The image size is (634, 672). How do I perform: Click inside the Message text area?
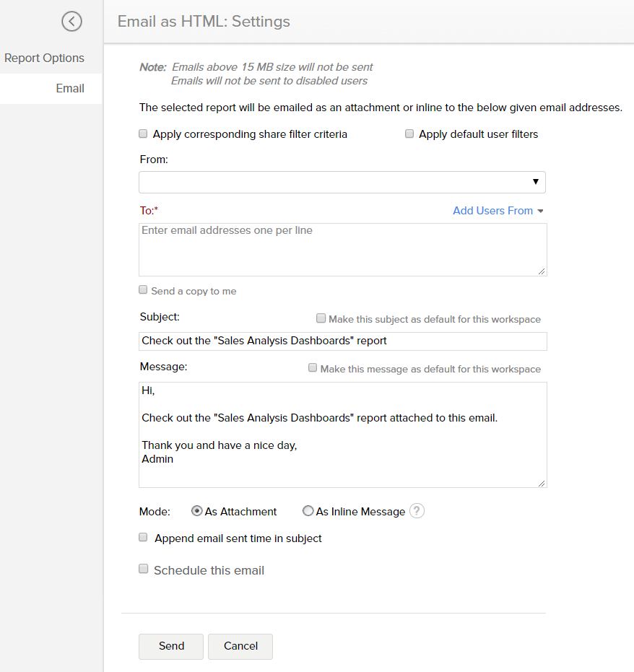[343, 435]
